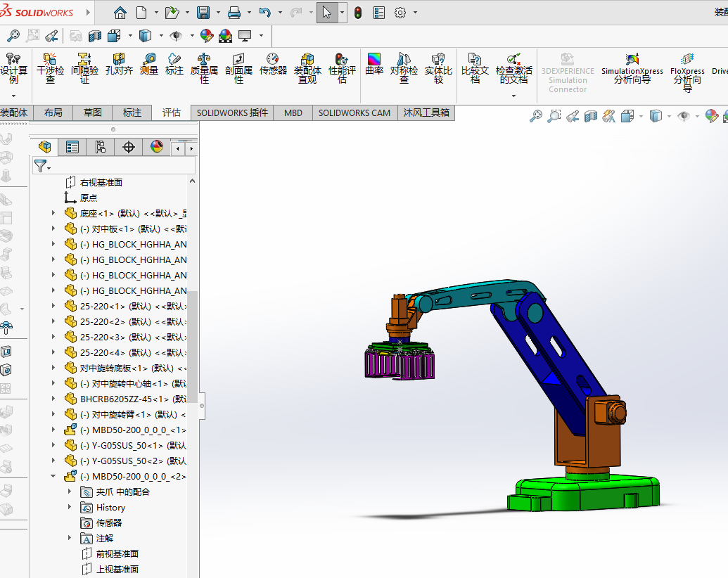Expand the 检查激活的文档 dropdown arrow

pyautogui.click(x=513, y=96)
